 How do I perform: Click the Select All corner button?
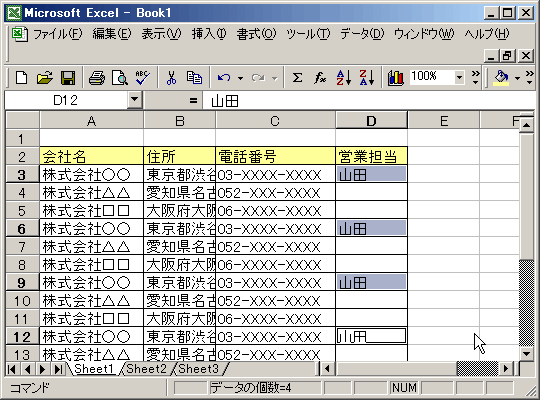[x=22, y=120]
